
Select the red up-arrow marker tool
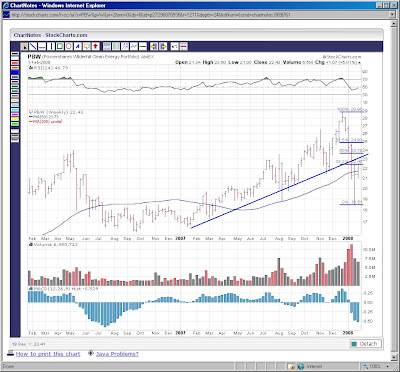point(95,46)
